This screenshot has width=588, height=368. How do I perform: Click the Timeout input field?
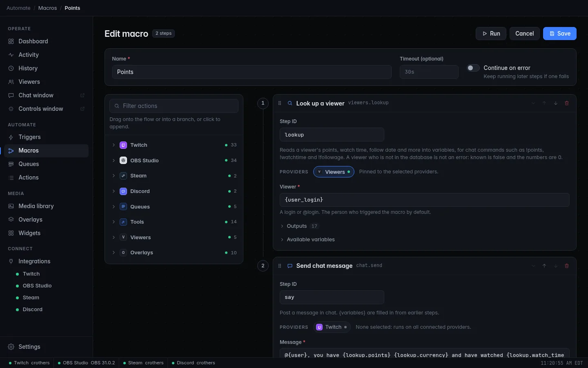429,72
